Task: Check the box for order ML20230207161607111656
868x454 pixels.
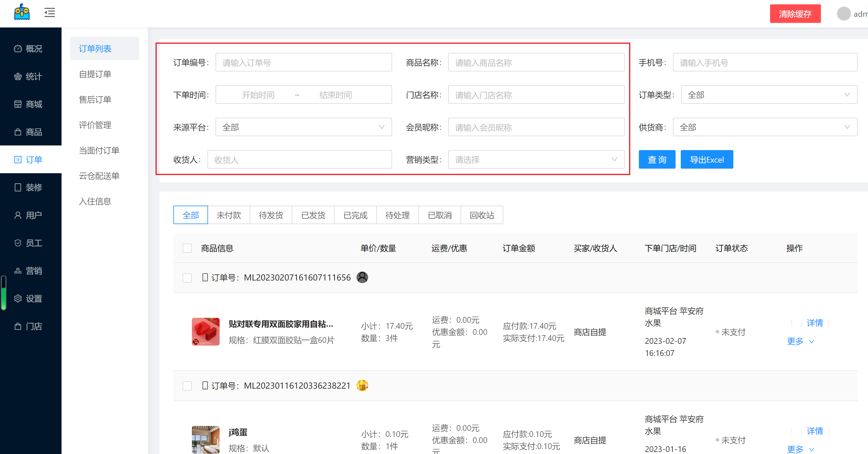Action: 187,278
